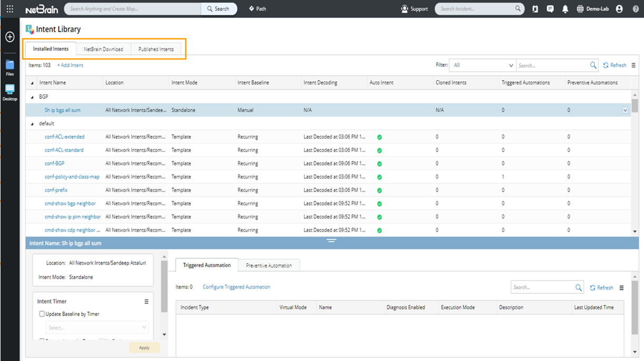
Task: Click the magnifier in Search Incident box
Action: pyautogui.click(x=518, y=9)
